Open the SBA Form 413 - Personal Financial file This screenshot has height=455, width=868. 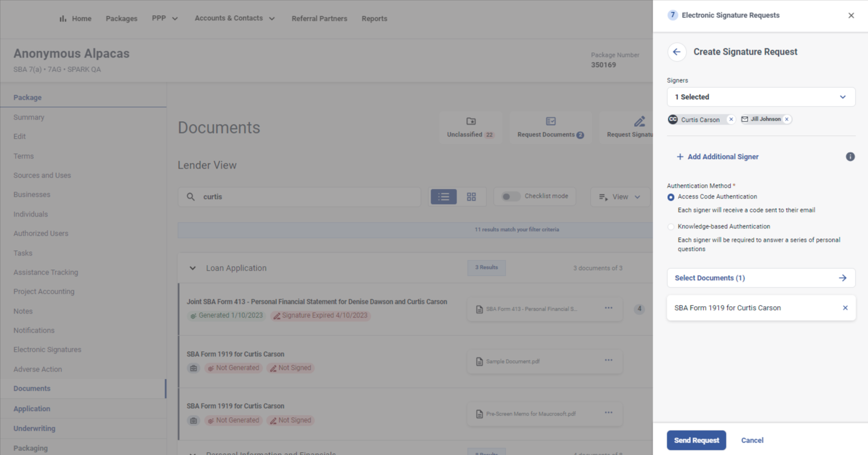532,309
